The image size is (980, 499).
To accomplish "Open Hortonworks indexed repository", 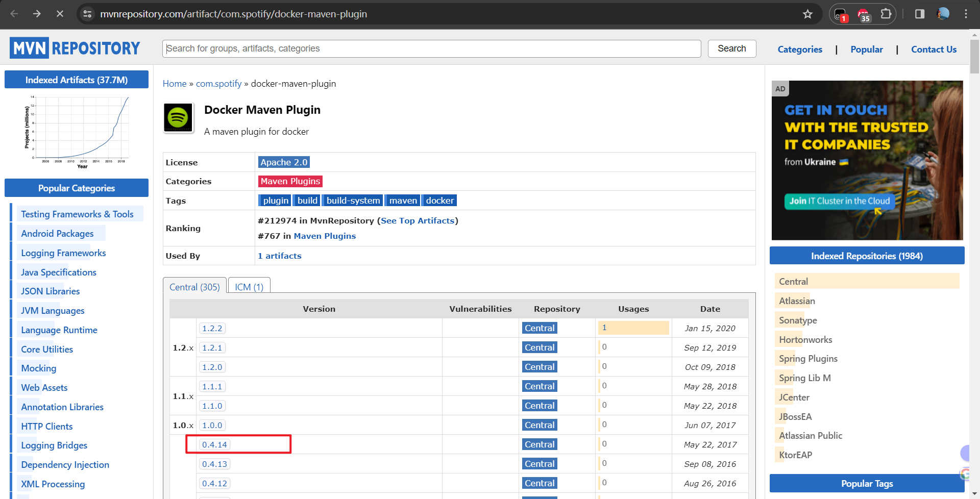I will click(x=805, y=339).
